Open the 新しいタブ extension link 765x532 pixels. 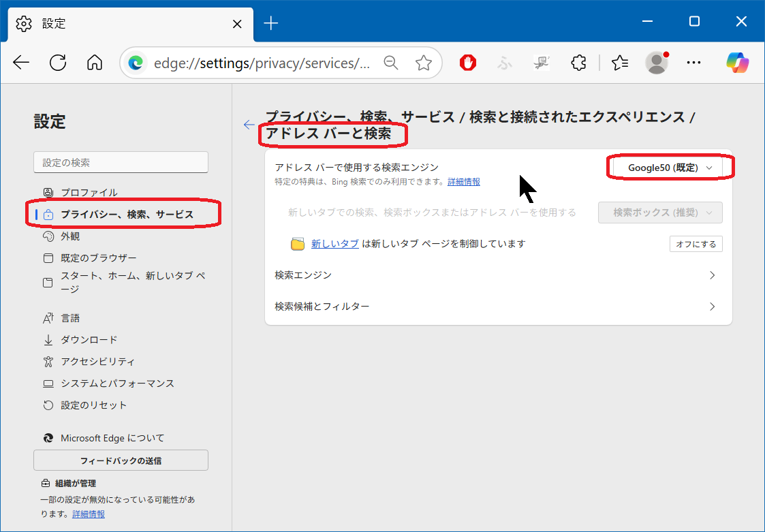334,244
